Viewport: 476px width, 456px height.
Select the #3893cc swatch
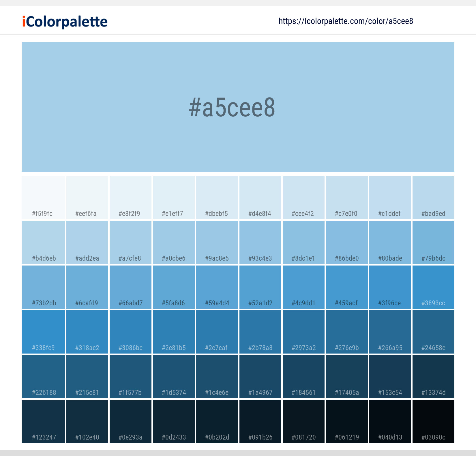coord(433,287)
